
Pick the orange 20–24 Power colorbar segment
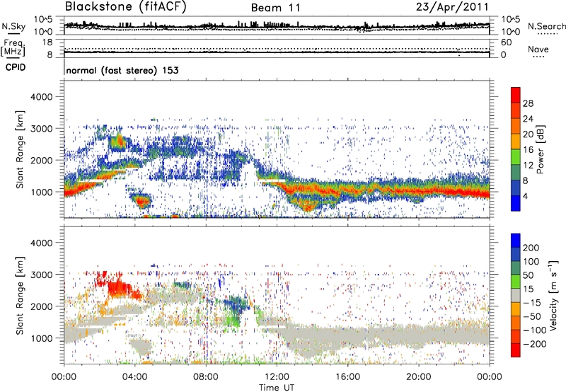click(516, 127)
